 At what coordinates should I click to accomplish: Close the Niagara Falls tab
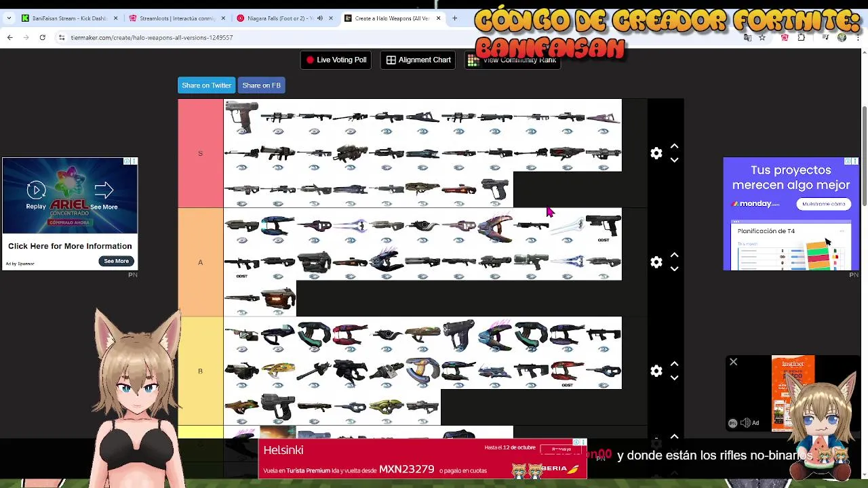coord(331,18)
